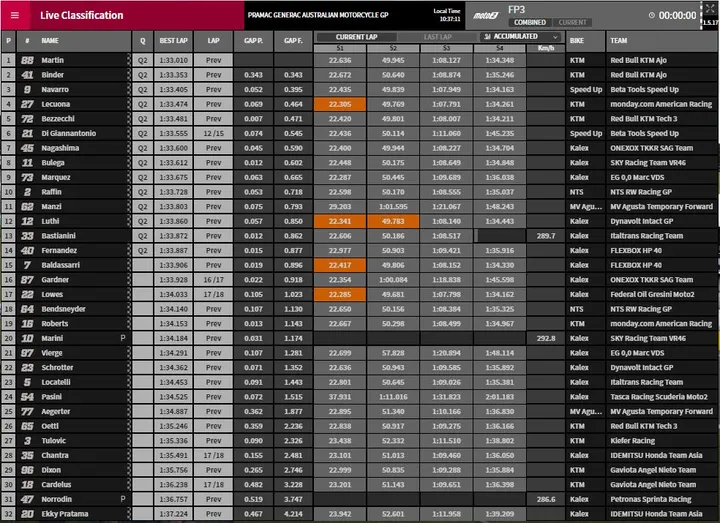This screenshot has width=720, height=523.
Task: Click Prev lap button for Bezzecchi
Action: point(214,119)
